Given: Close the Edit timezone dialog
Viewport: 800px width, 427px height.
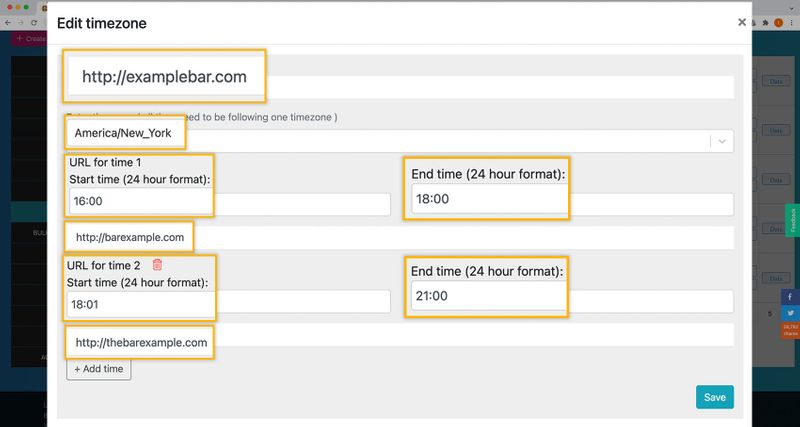Looking at the screenshot, I should [741, 21].
